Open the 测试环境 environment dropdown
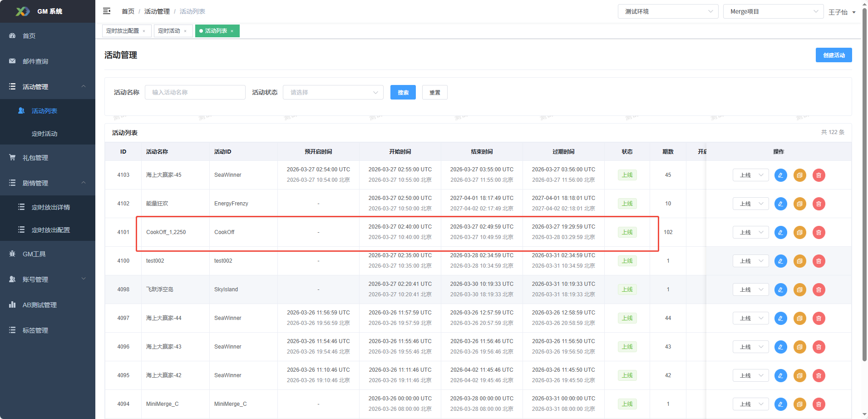This screenshot has height=419, width=868. coord(668,11)
